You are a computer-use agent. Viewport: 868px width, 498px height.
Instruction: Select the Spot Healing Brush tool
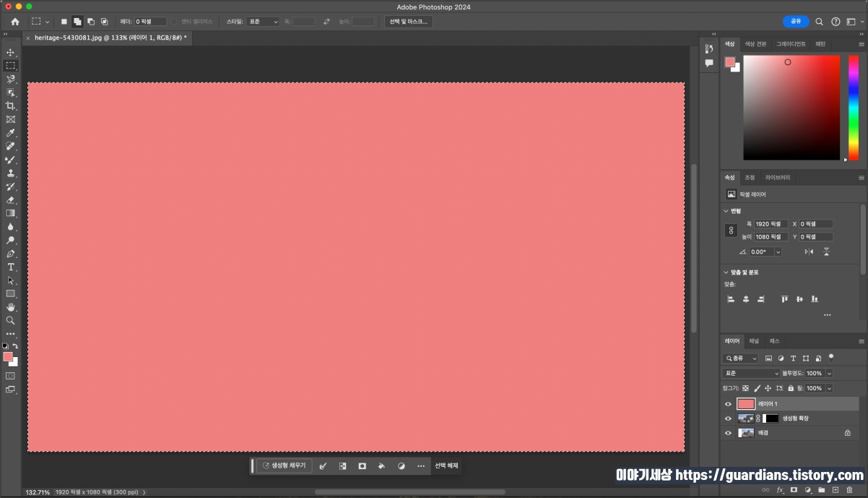point(10,146)
